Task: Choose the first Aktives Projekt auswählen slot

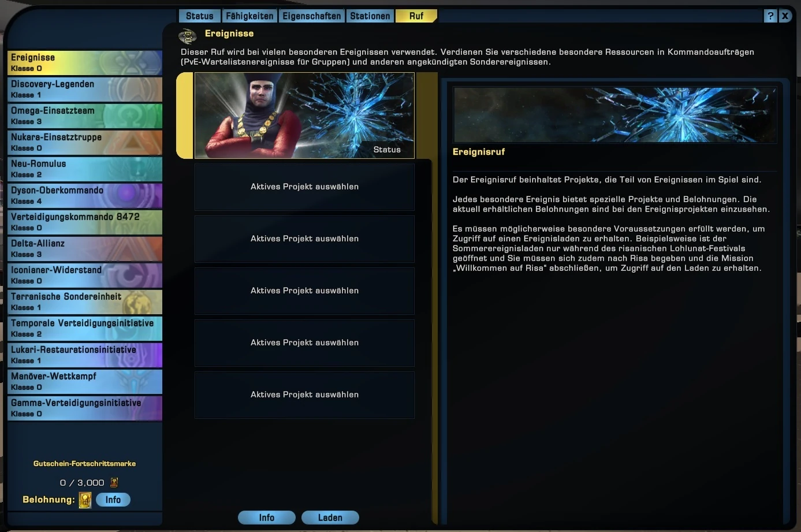Action: 304,187
